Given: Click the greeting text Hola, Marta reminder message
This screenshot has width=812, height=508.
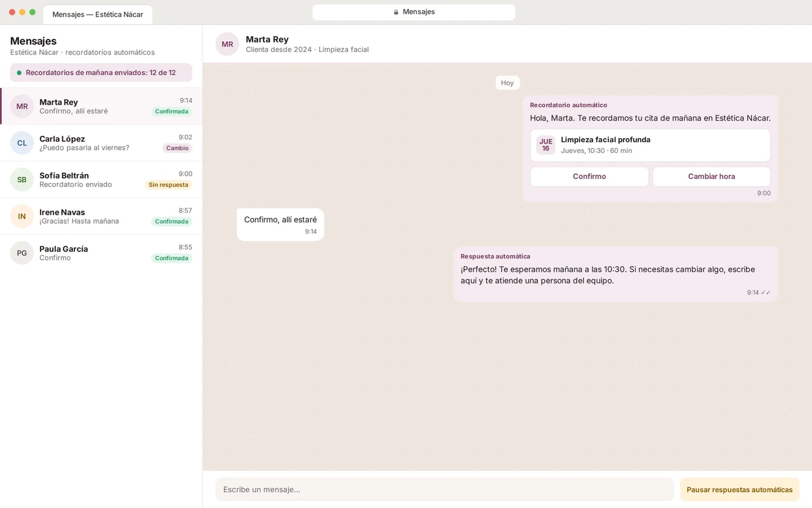Looking at the screenshot, I should pyautogui.click(x=650, y=118).
